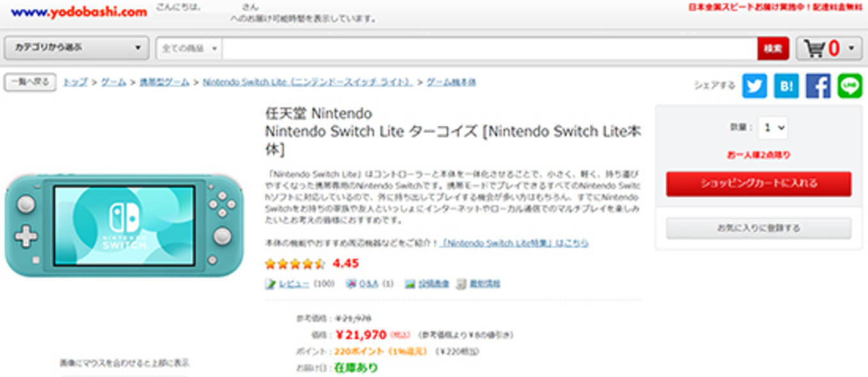Image resolution: width=868 pixels, height=377 pixels.
Task: Open the ゲーム breadcrumb link
Action: pyautogui.click(x=113, y=82)
